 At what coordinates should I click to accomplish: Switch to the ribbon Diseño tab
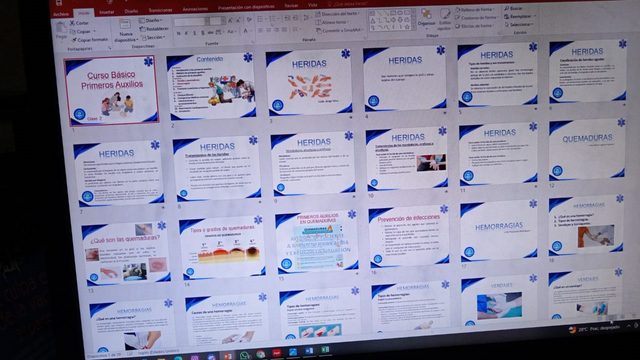pos(131,11)
